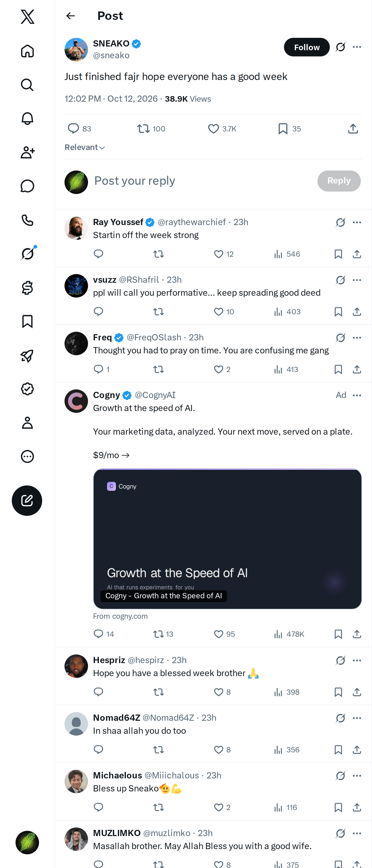The height and width of the screenshot is (868, 372).
Task: Open the Cogny ad preview card
Action: pos(228,539)
